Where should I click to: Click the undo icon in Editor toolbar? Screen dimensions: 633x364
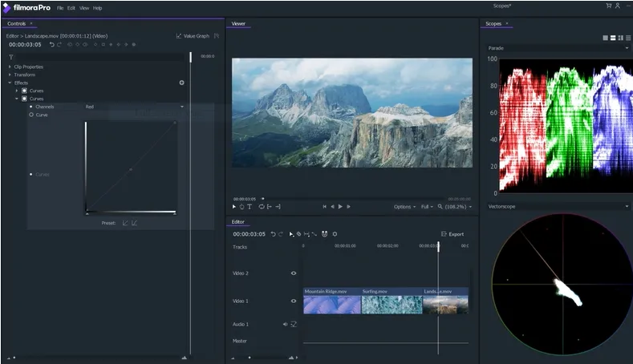273,234
